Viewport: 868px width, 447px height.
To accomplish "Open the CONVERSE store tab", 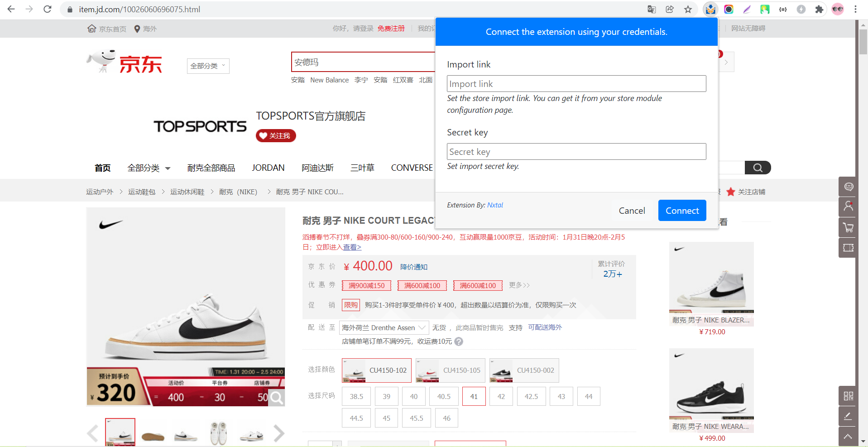I will [x=412, y=168].
